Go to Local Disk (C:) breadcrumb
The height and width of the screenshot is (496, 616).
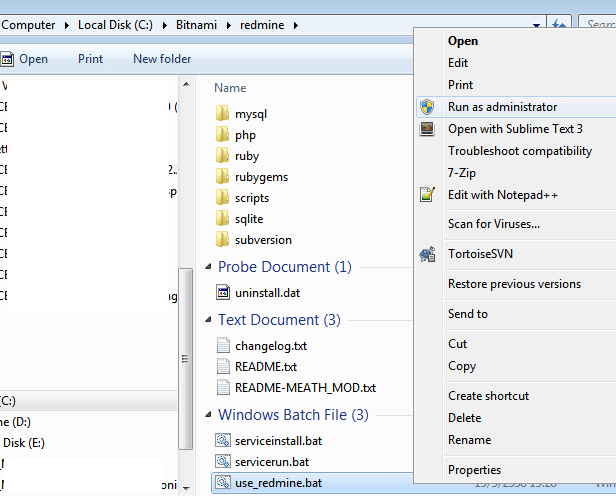coord(115,25)
